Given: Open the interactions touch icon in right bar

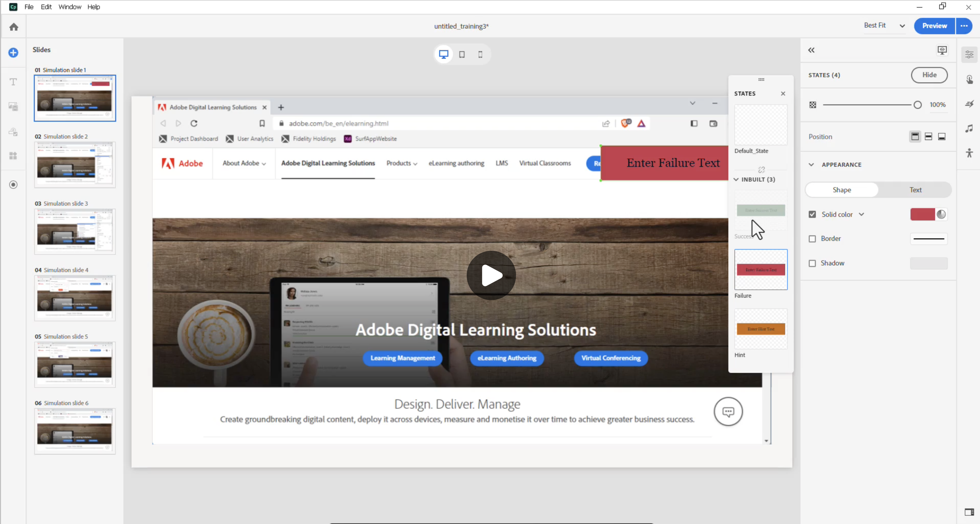Looking at the screenshot, I should (x=969, y=79).
